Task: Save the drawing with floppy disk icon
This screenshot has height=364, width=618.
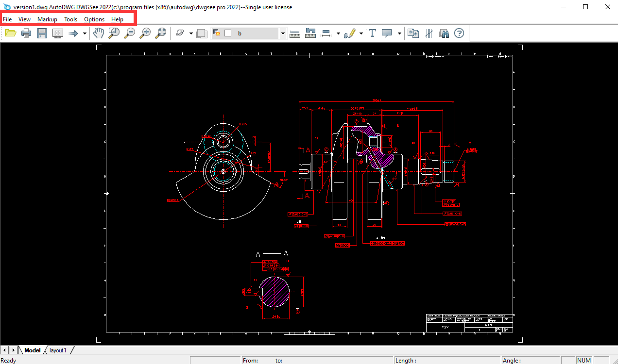Action: click(42, 33)
